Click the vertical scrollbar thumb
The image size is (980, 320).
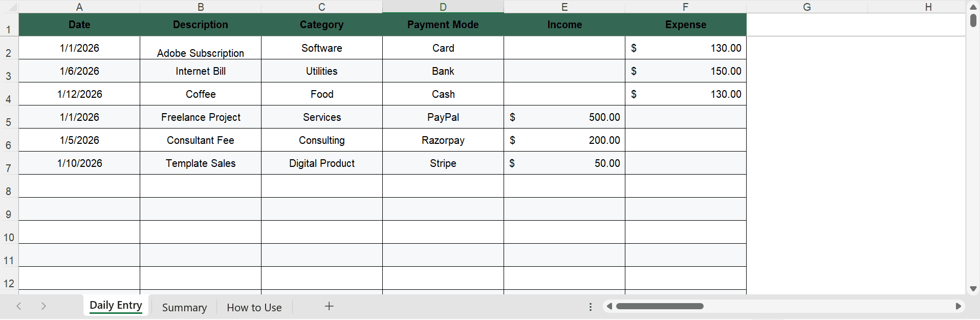(973, 20)
